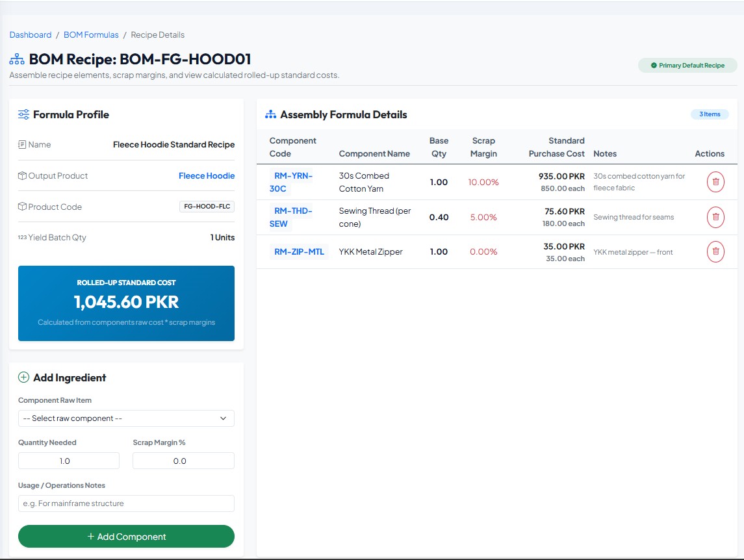Click the Sewing Thread (per cone) name cell
744x560 pixels.
coord(375,217)
